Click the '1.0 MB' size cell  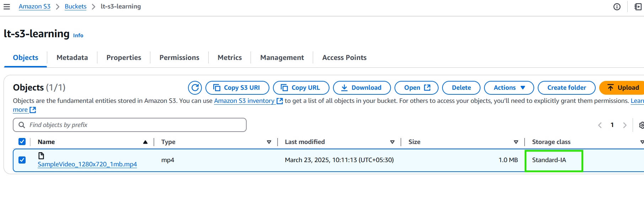508,160
